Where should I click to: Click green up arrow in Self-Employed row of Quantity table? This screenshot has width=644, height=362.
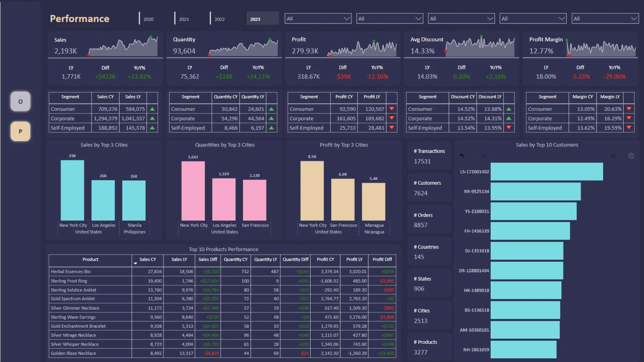(x=271, y=128)
